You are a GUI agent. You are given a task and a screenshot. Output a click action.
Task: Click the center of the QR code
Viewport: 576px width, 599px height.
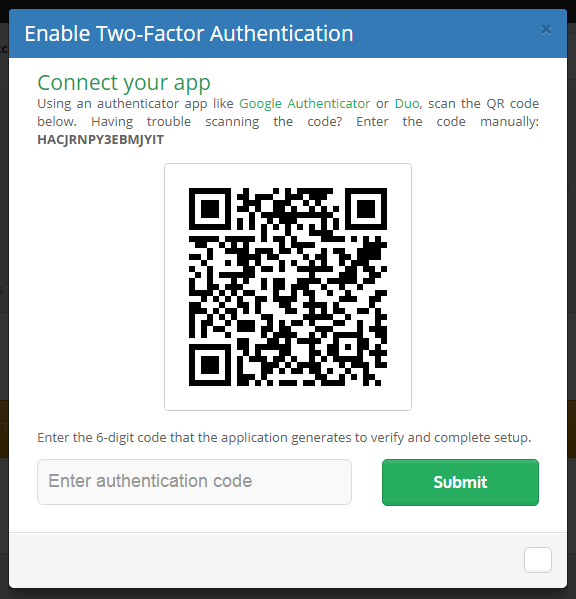click(x=288, y=287)
